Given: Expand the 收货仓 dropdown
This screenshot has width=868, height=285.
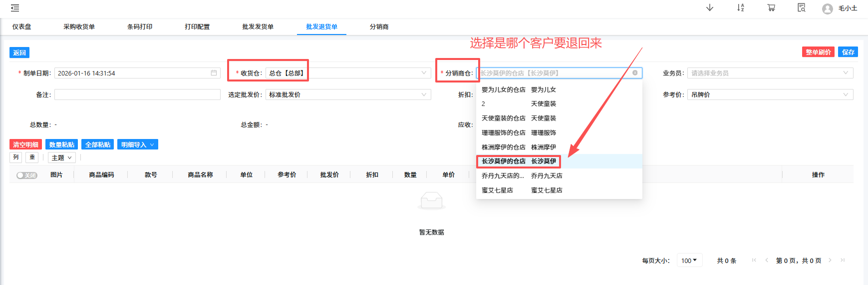Looking at the screenshot, I should pos(348,73).
